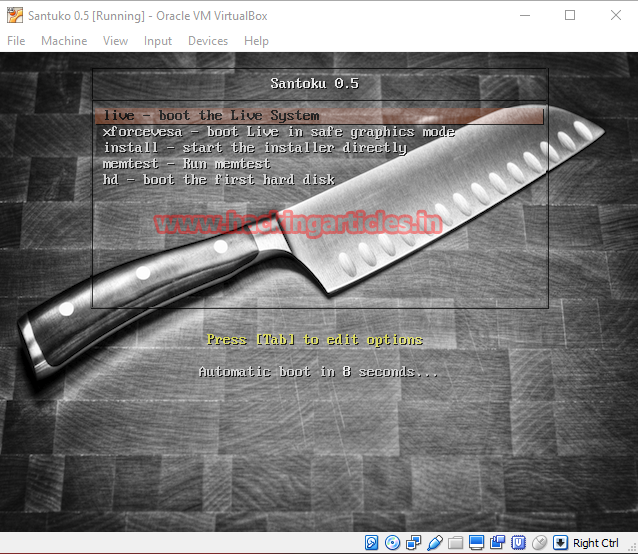This screenshot has width=638, height=554.
Task: Open the Devices menu
Action: 208,41
